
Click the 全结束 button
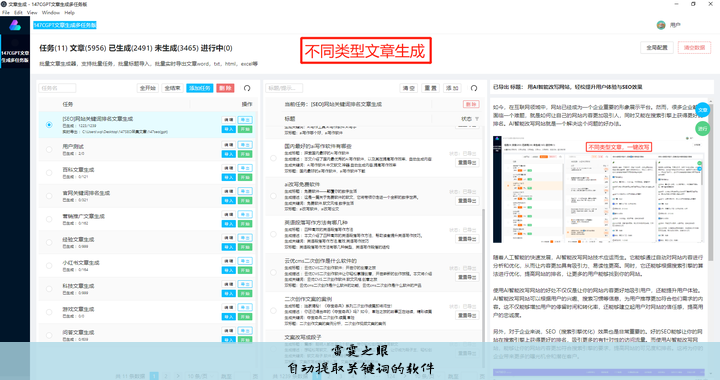(x=173, y=88)
